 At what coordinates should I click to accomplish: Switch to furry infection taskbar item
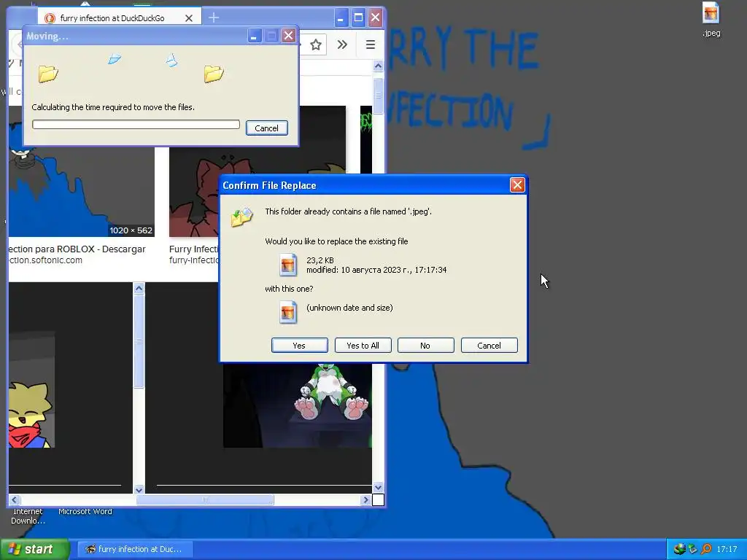[x=134, y=549]
